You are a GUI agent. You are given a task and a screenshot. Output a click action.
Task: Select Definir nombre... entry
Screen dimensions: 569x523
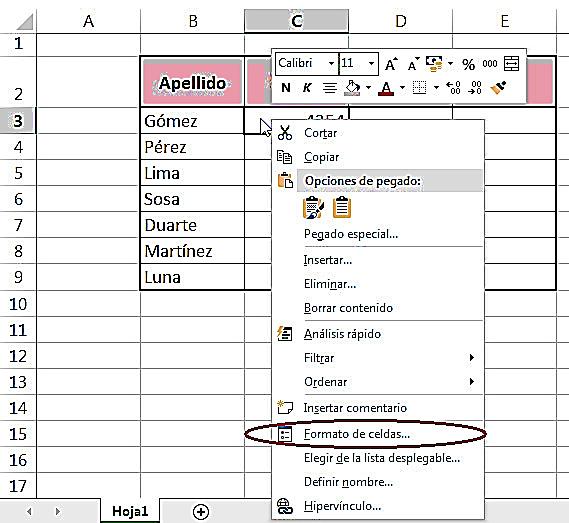pos(378,482)
